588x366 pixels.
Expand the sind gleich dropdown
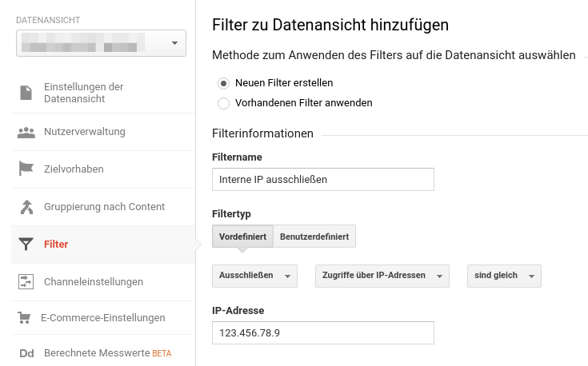pos(504,276)
